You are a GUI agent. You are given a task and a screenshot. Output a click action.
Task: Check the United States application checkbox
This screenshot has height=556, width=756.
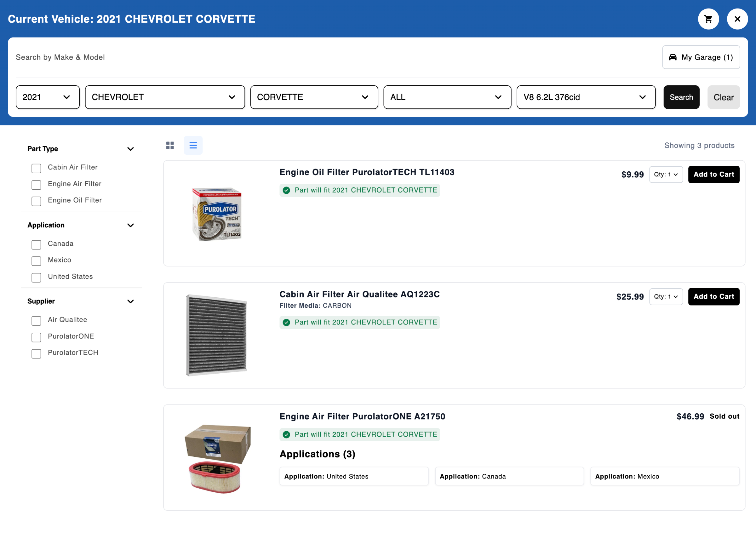36,278
